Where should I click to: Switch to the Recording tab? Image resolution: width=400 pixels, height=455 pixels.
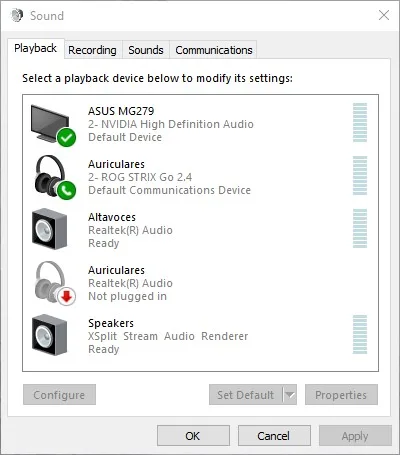click(93, 50)
